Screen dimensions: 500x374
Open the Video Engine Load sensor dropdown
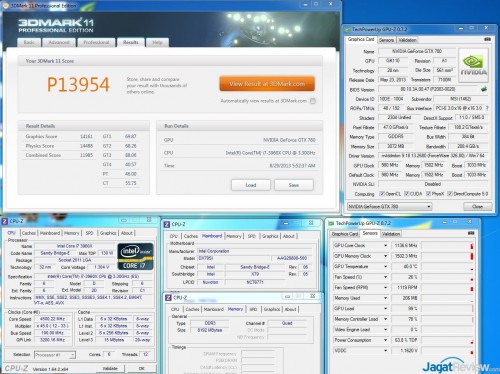[x=386, y=330]
